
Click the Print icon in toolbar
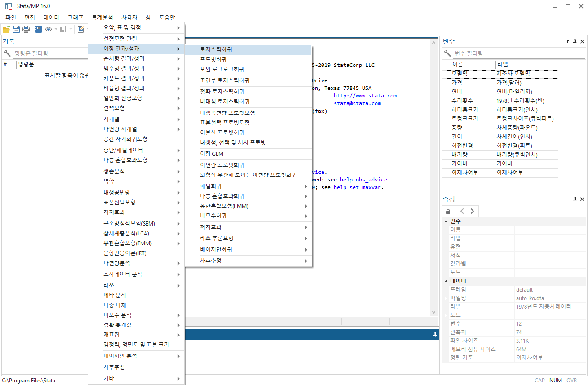(x=26, y=29)
